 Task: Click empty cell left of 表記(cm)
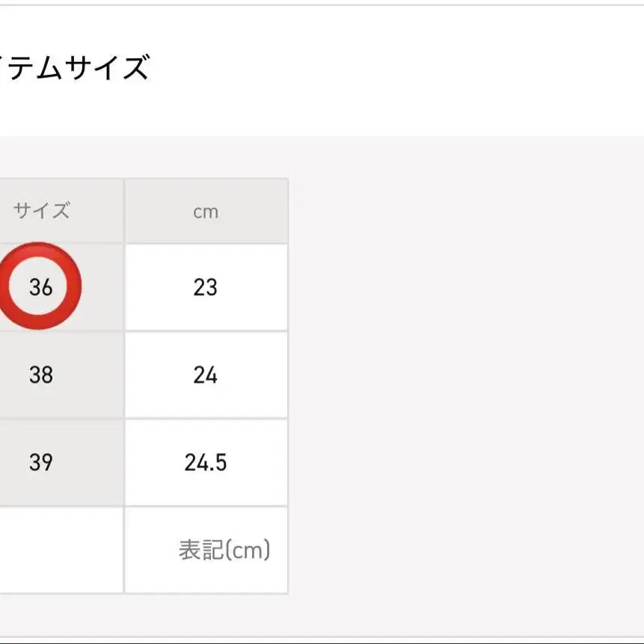(60, 551)
